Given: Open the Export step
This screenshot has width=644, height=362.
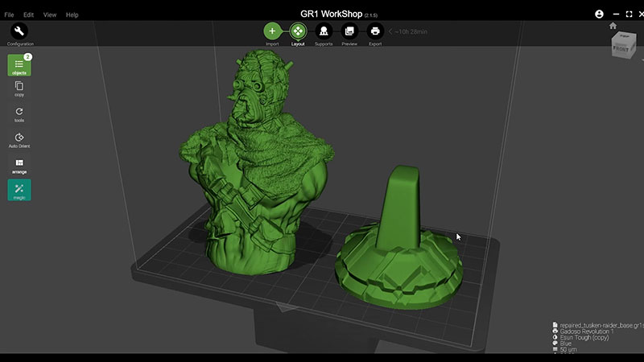Looking at the screenshot, I should [x=375, y=31].
